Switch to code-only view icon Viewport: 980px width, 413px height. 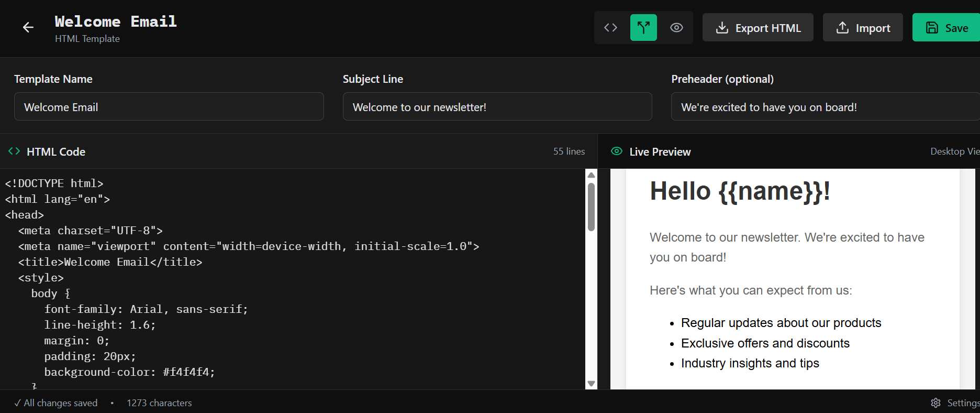click(610, 28)
